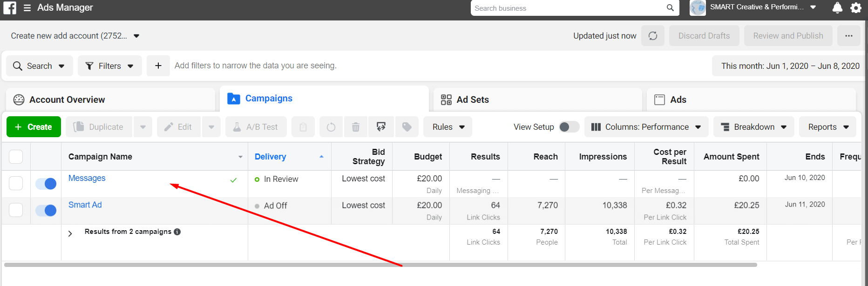868x286 pixels.
Task: Switch to the Ad Sets tab
Action: [537, 100]
